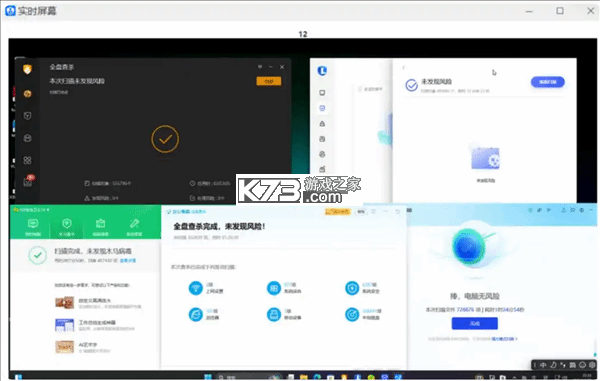
Task: Click the settings gear in input method bar
Action: click(592, 365)
